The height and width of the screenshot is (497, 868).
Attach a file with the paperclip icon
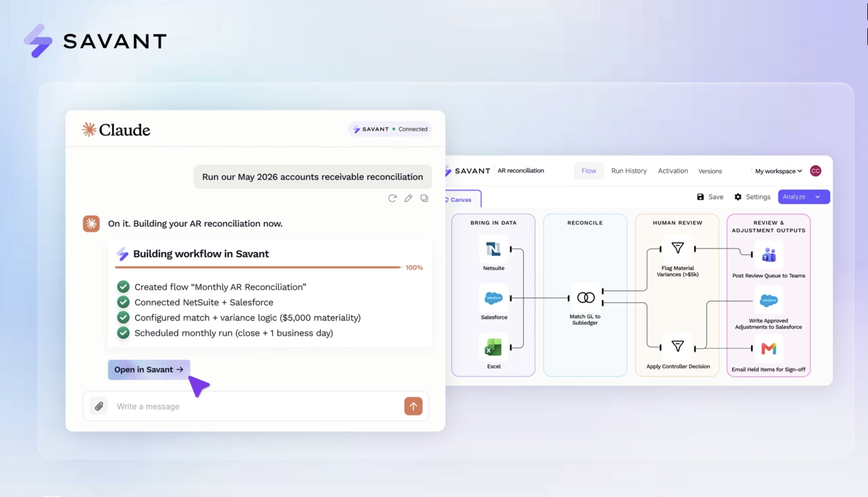click(99, 406)
